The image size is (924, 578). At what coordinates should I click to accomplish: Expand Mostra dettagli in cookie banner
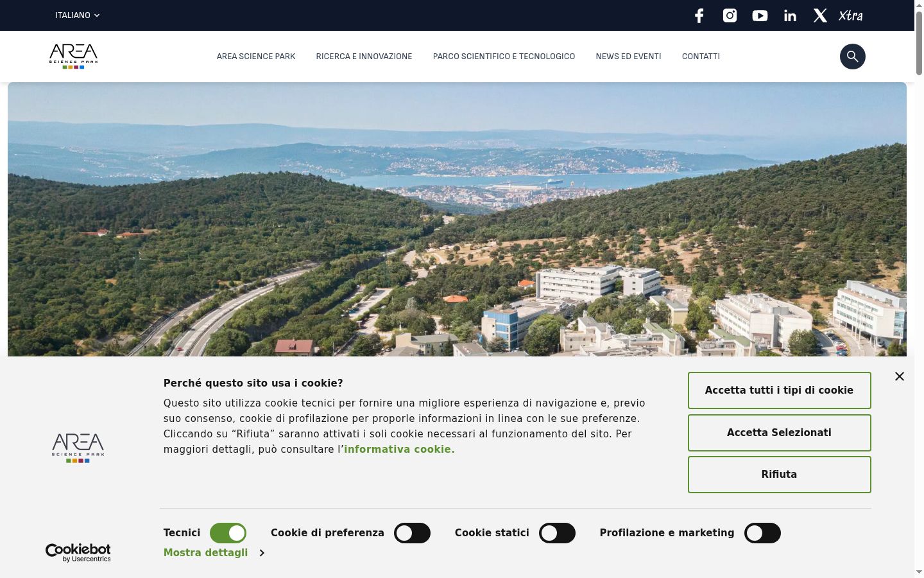(x=214, y=553)
